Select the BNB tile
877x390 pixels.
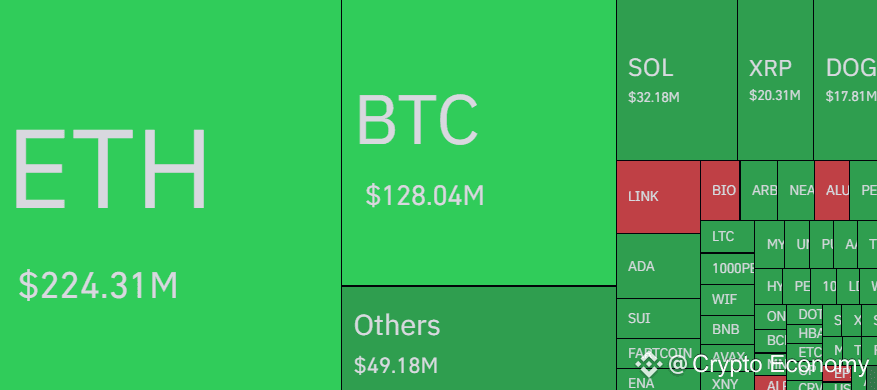point(727,330)
